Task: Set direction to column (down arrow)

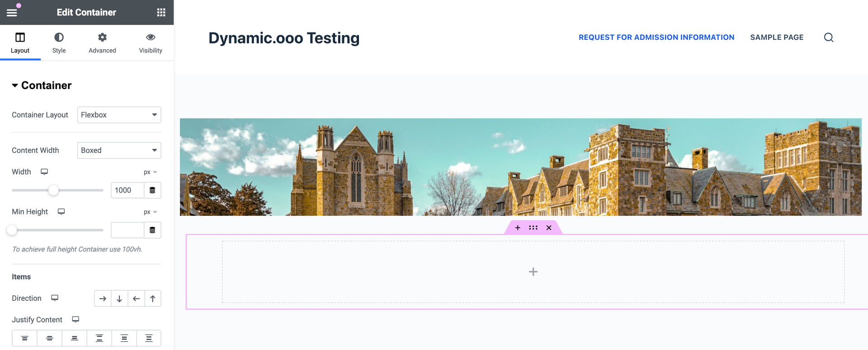Action: [119, 298]
